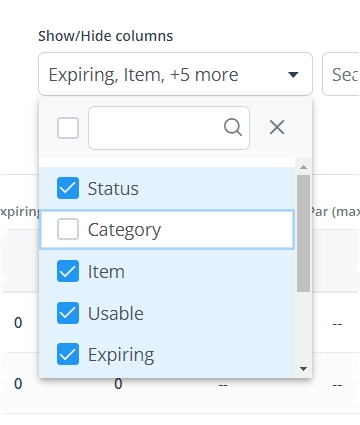Select the Category option label
The image size is (360, 425).
pyautogui.click(x=124, y=230)
